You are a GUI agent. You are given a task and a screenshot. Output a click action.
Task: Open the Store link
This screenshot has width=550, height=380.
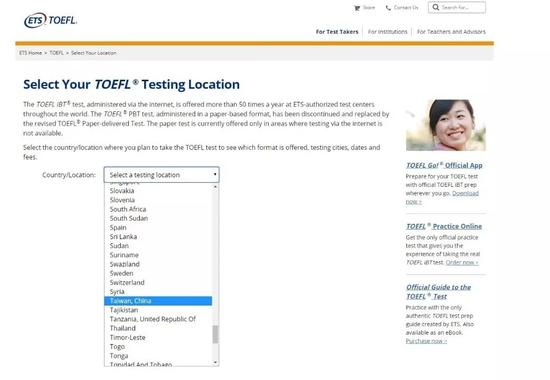(x=369, y=7)
